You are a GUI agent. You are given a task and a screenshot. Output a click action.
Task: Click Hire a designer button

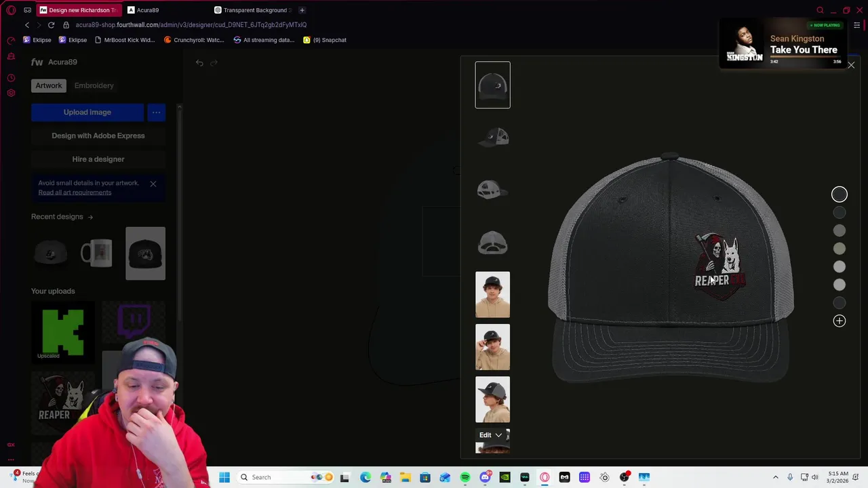point(98,159)
